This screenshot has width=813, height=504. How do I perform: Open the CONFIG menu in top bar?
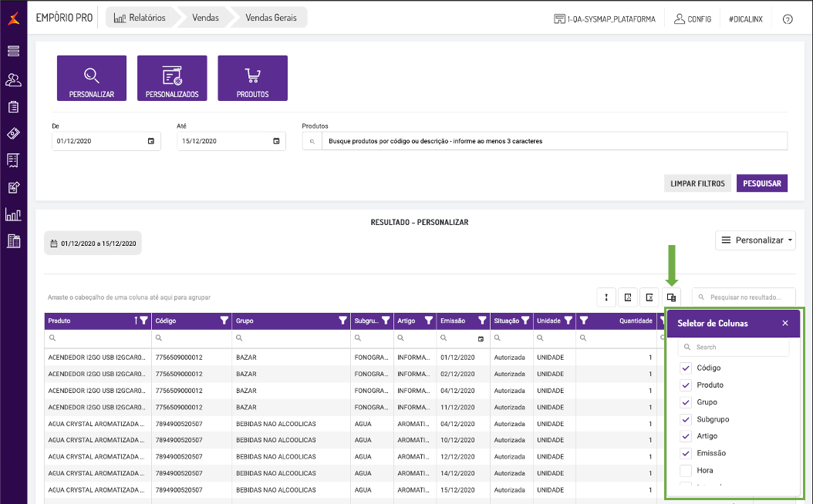pos(692,18)
